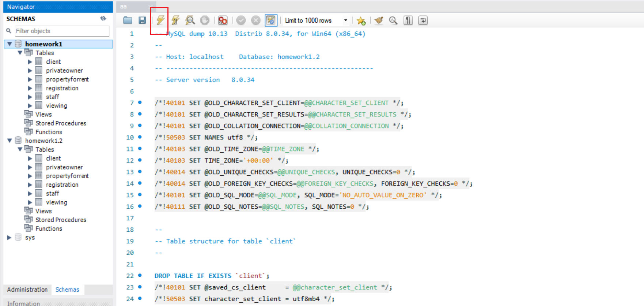
Task: Select the homework1.2 schema
Action: [43, 141]
